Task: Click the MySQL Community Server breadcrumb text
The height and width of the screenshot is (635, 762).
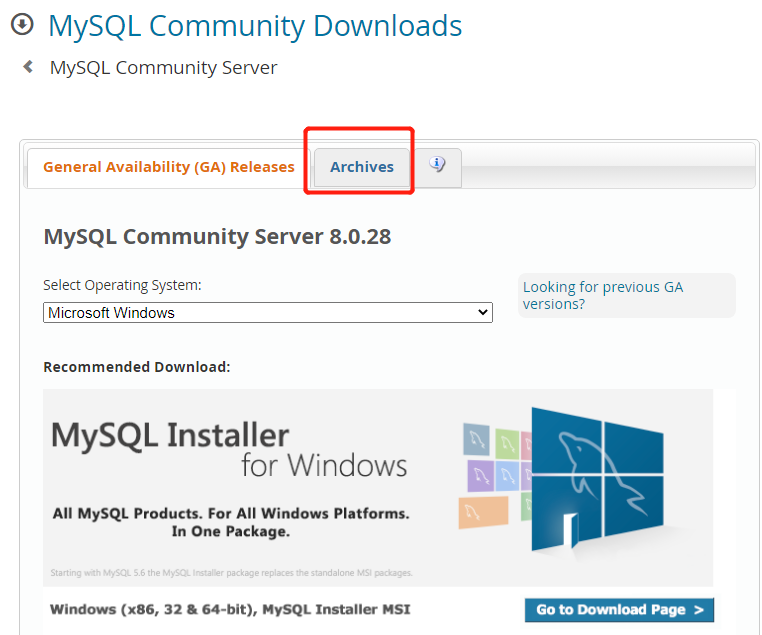Action: pyautogui.click(x=163, y=68)
